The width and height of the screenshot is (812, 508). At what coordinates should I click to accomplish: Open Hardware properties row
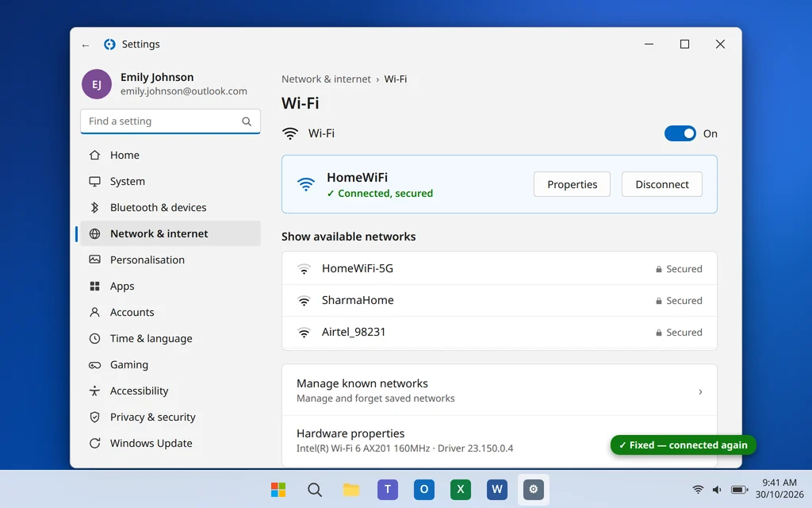(x=500, y=441)
